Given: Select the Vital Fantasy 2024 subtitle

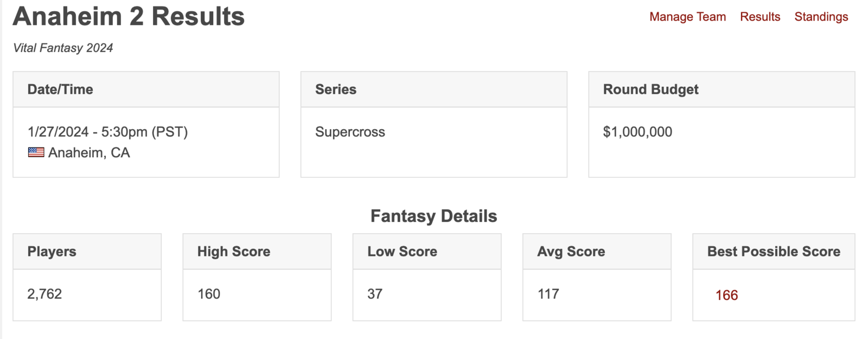Looking at the screenshot, I should [x=63, y=48].
